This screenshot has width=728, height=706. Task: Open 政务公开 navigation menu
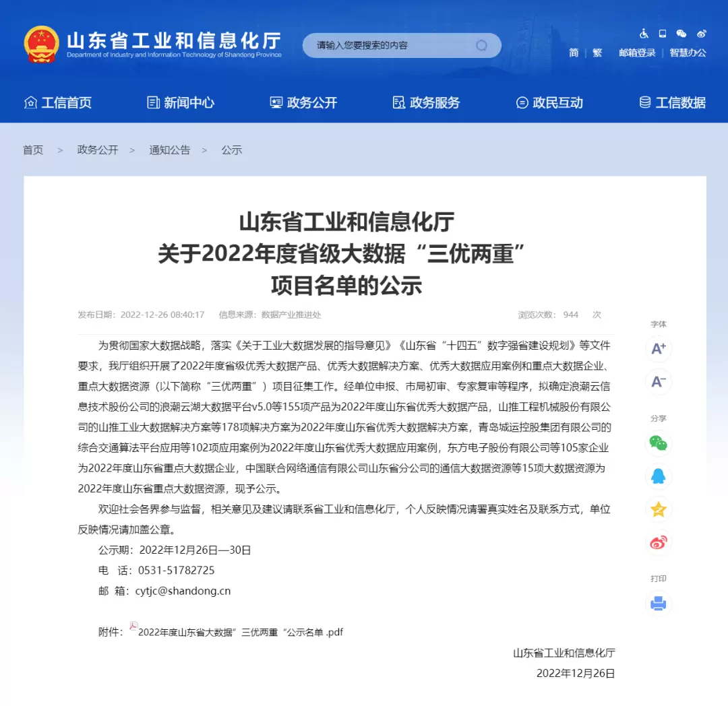(303, 102)
